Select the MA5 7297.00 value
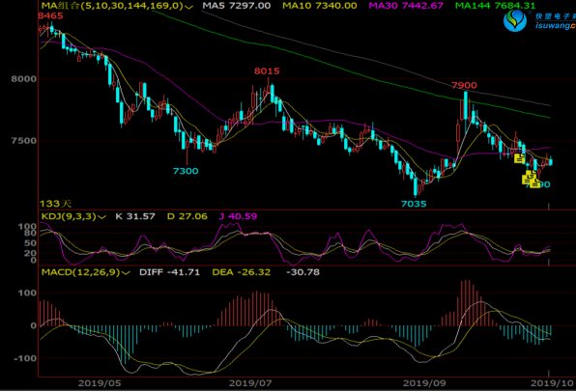 236,6
